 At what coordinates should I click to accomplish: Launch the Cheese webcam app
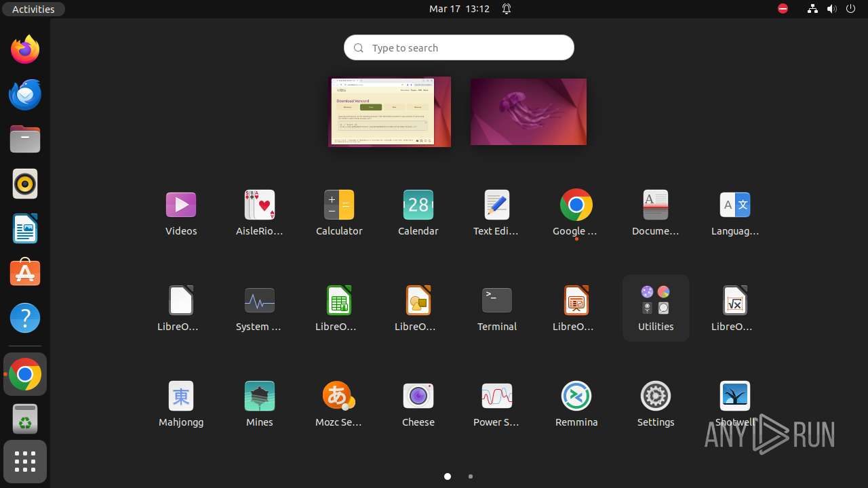[418, 404]
